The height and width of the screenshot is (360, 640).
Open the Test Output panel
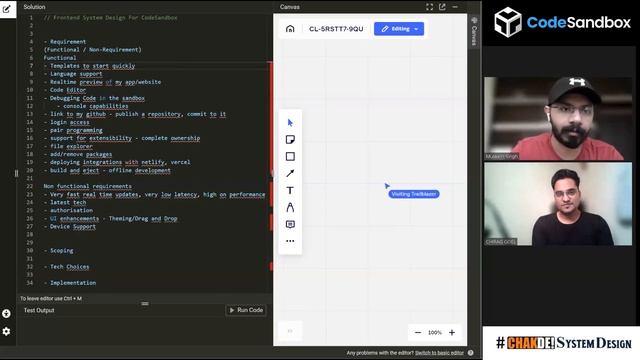(39, 310)
